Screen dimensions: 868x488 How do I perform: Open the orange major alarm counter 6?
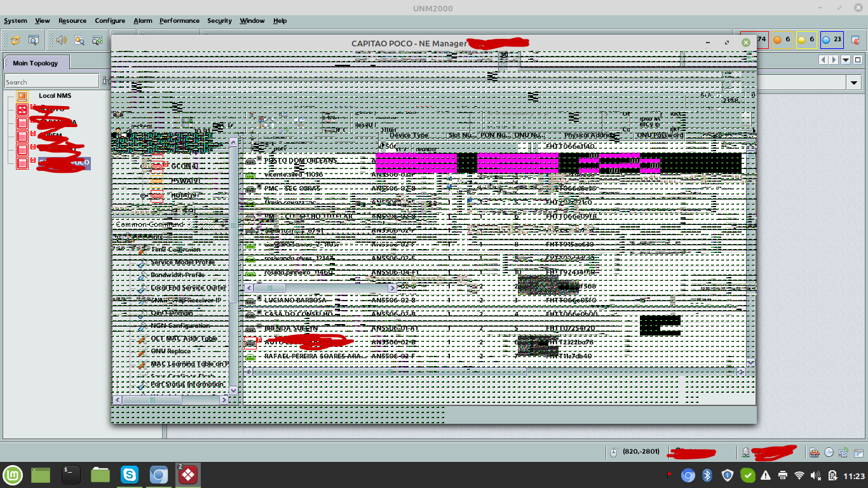782,39
